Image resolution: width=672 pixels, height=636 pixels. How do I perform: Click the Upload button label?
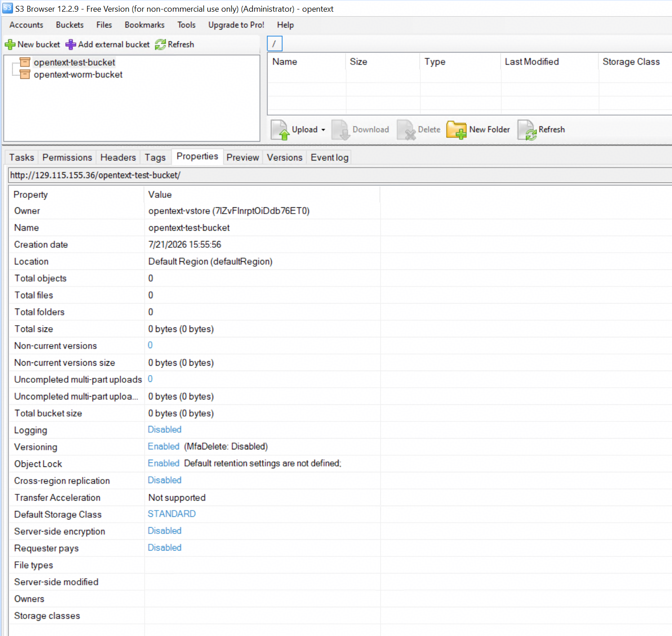305,130
